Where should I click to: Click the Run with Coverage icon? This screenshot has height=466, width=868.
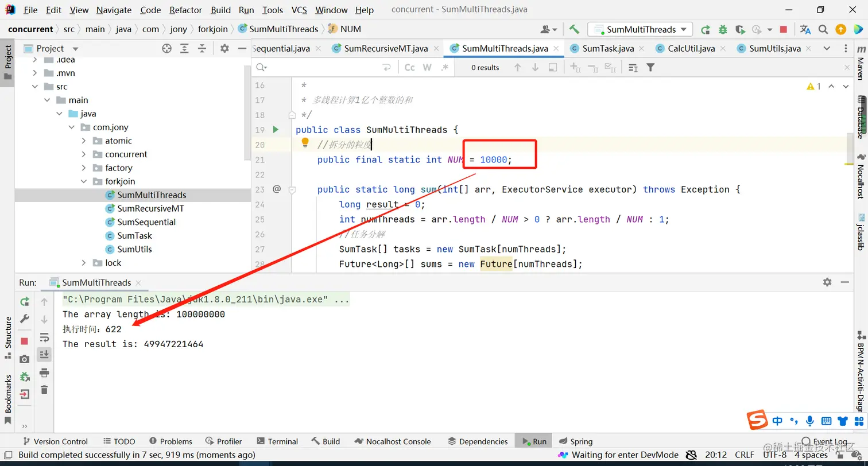740,29
